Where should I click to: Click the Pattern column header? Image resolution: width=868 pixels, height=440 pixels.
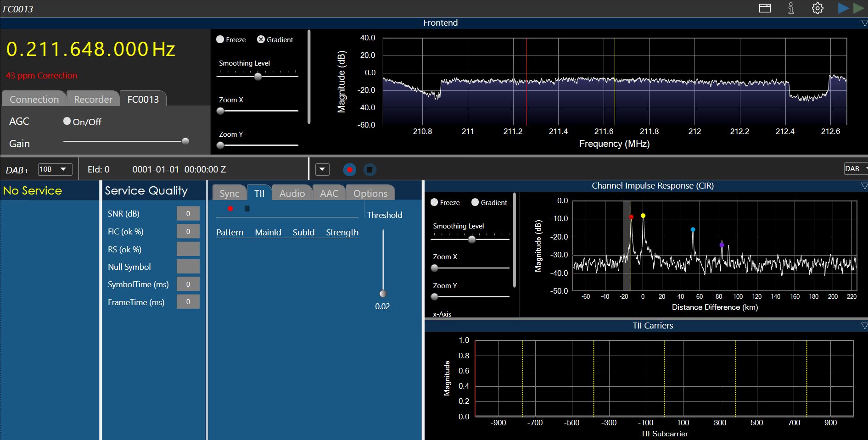pyautogui.click(x=230, y=233)
